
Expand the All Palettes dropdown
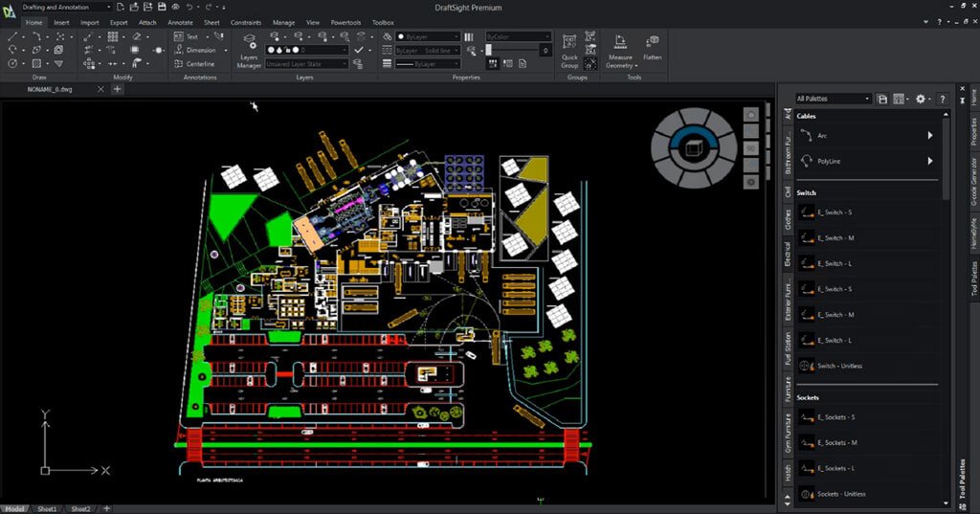(x=833, y=99)
